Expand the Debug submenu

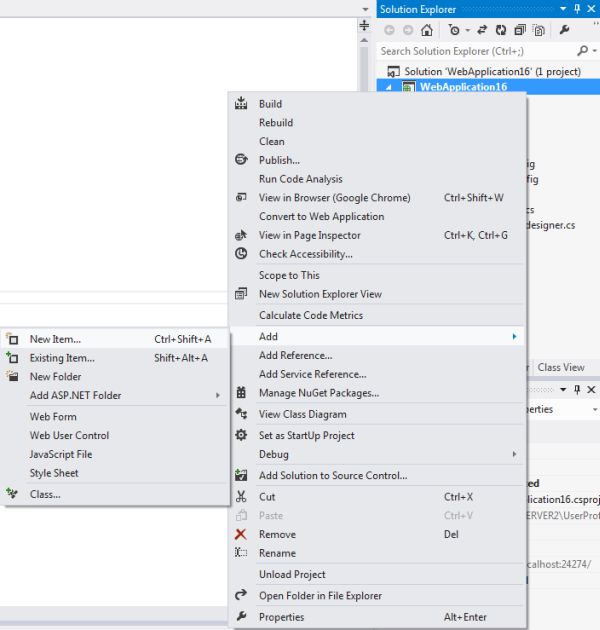(x=378, y=454)
